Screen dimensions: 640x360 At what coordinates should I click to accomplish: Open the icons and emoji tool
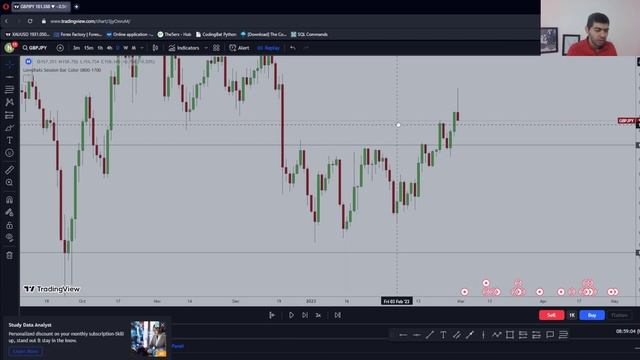point(9,153)
